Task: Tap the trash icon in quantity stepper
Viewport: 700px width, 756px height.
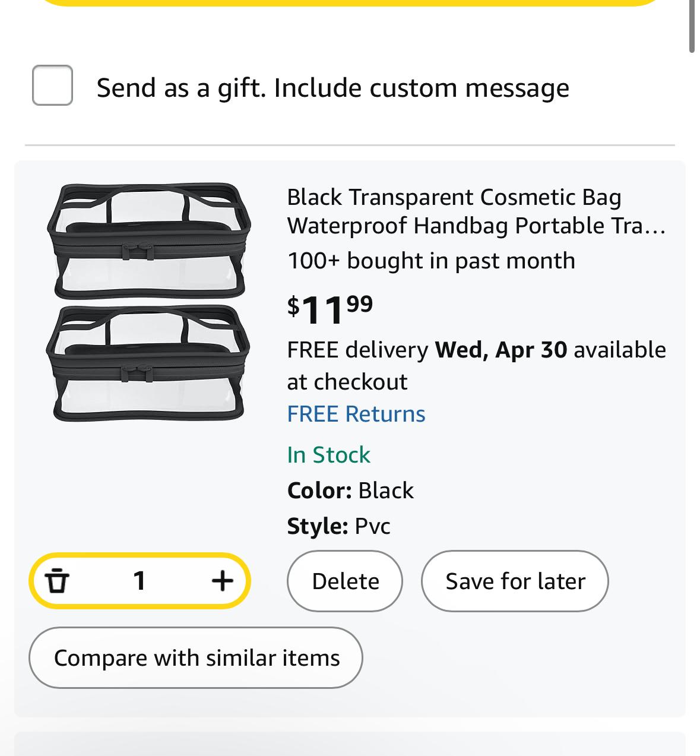Action: (x=57, y=580)
